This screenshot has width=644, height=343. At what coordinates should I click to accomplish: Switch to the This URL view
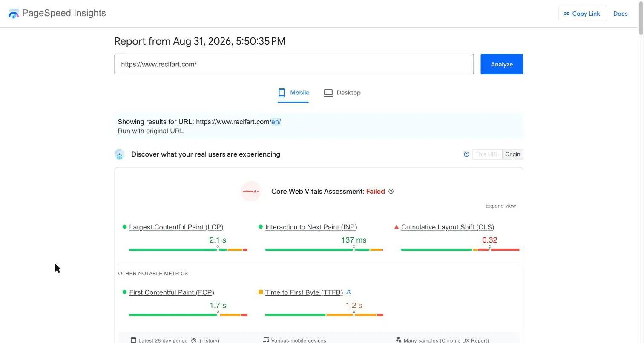click(487, 154)
